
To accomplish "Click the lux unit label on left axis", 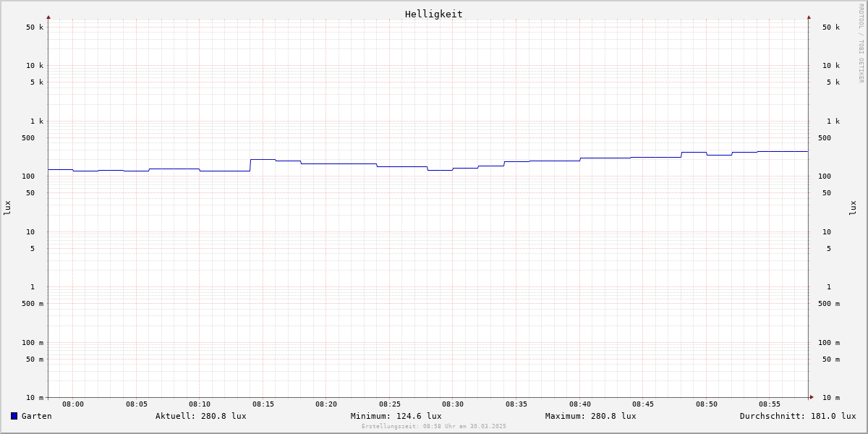I will [x=7, y=208].
